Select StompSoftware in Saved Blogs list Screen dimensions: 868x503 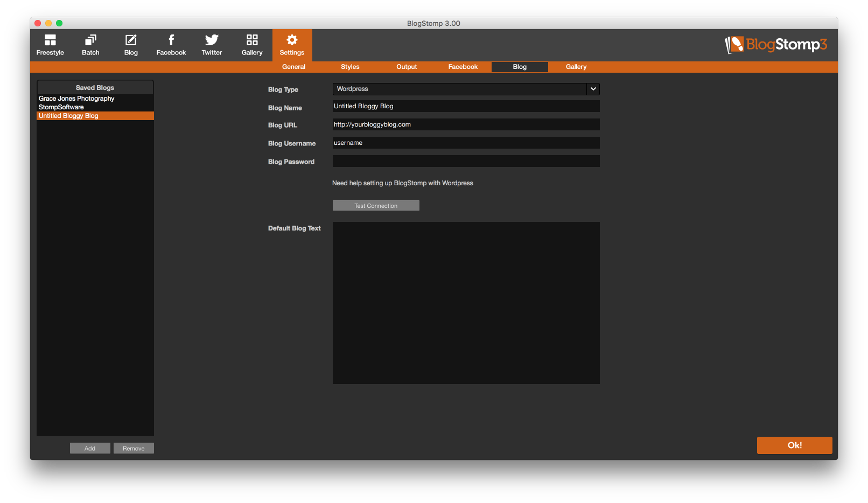point(95,107)
